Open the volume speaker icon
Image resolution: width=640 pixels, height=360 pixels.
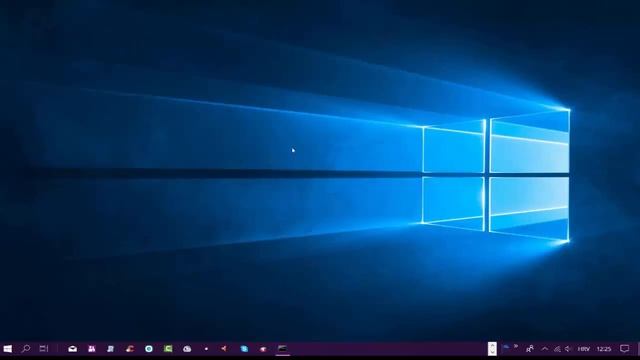pos(568,349)
